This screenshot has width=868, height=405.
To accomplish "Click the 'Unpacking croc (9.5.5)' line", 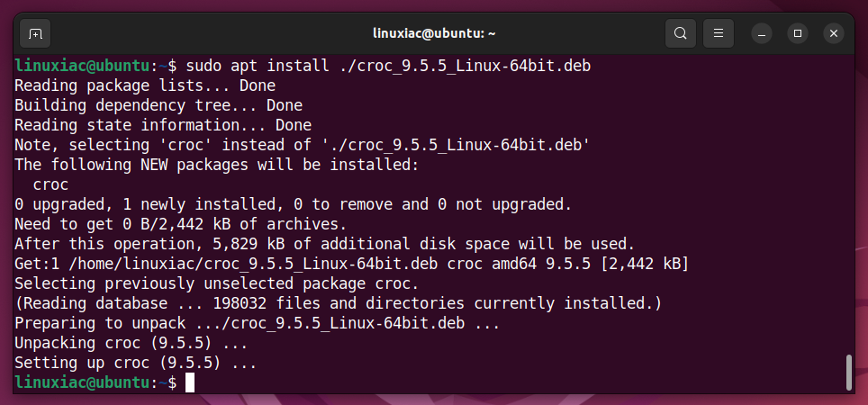I will [131, 343].
